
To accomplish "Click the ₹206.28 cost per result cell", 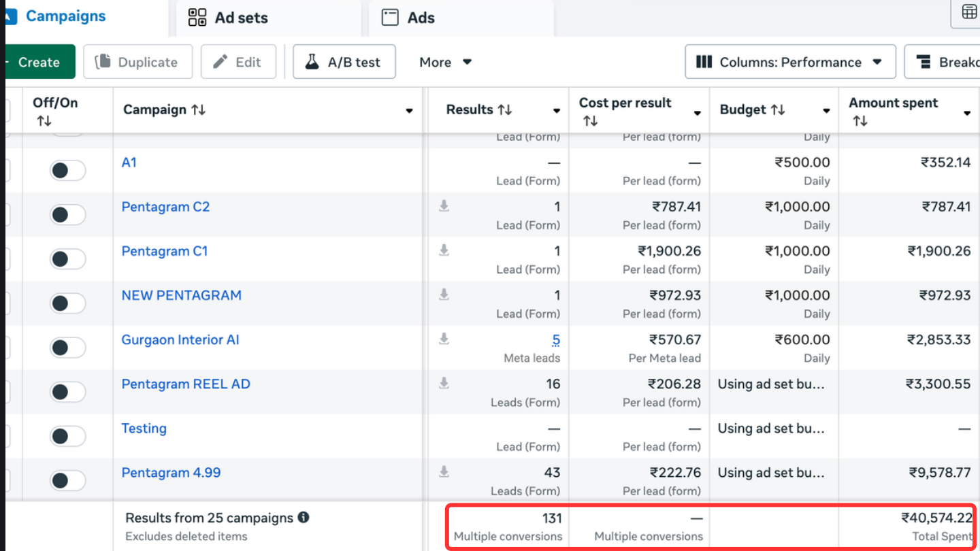I will click(675, 384).
